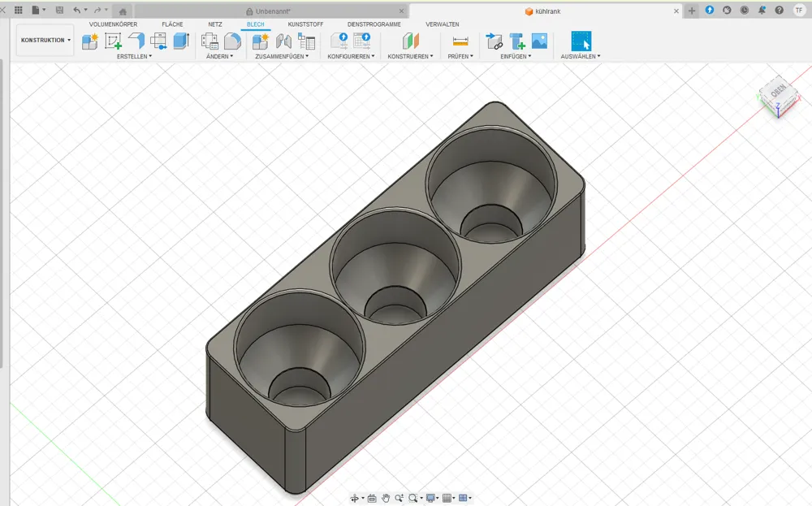
Task: Select the offset plane icon in Konstruieren
Action: [x=410, y=41]
